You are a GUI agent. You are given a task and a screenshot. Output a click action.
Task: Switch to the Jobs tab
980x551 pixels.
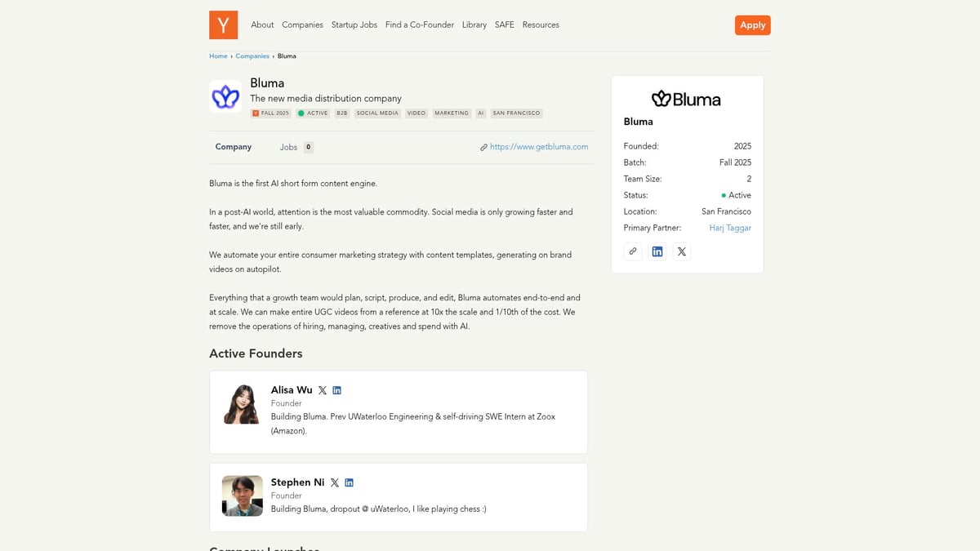tap(287, 147)
